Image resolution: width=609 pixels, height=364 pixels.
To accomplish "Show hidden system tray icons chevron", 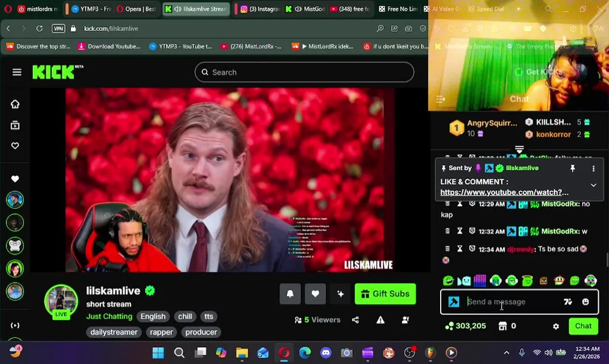I will click(x=506, y=352).
